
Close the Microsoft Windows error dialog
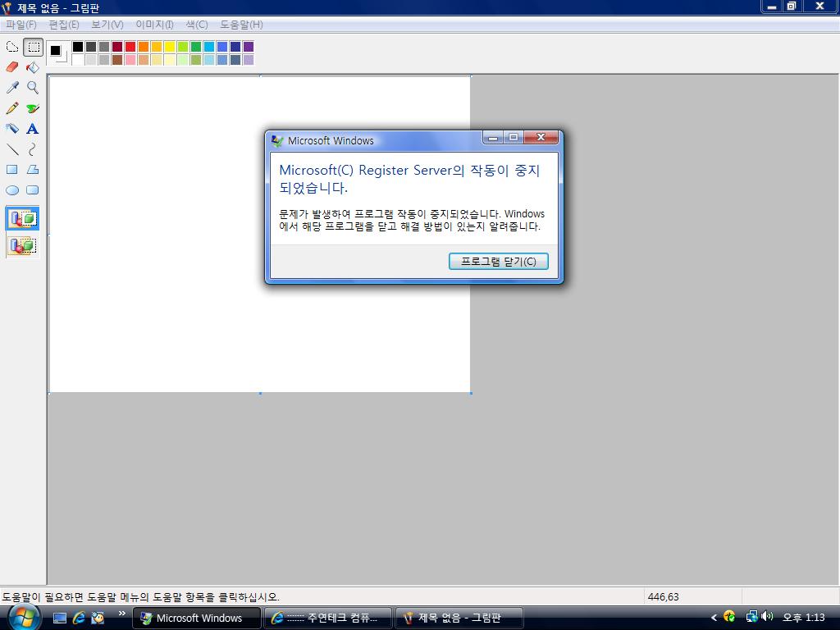point(541,138)
